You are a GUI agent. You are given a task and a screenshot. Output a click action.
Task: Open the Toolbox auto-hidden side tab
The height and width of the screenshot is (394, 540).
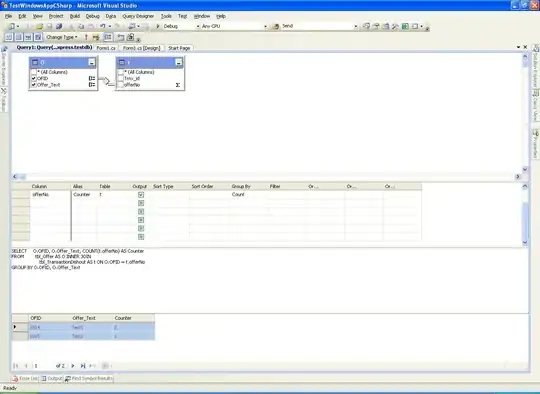(x=3, y=100)
